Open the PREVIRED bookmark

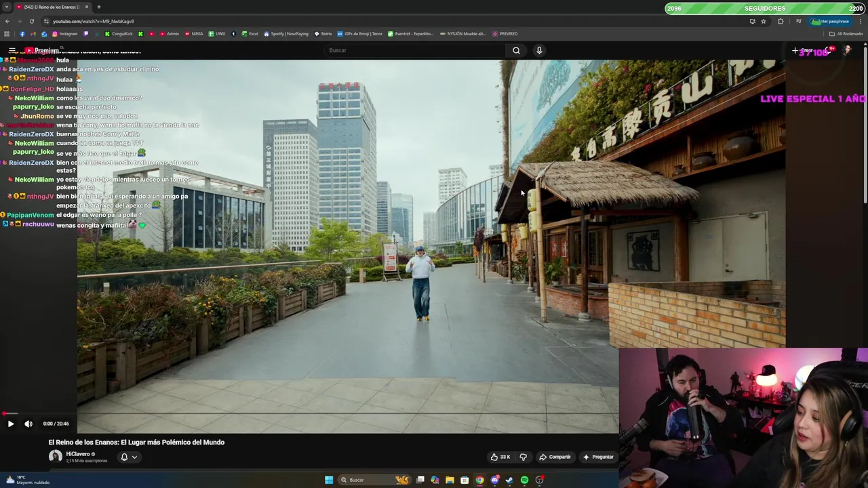click(505, 34)
